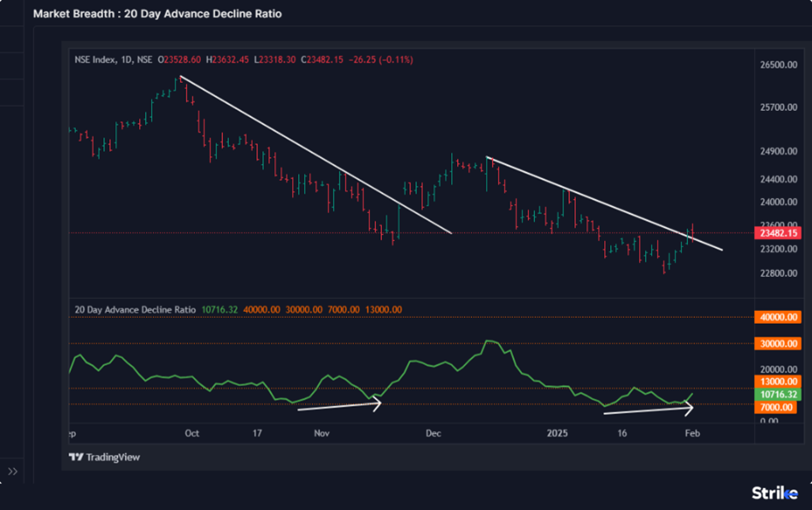
Task: Click the orange 7000.00 level label
Action: pos(777,407)
